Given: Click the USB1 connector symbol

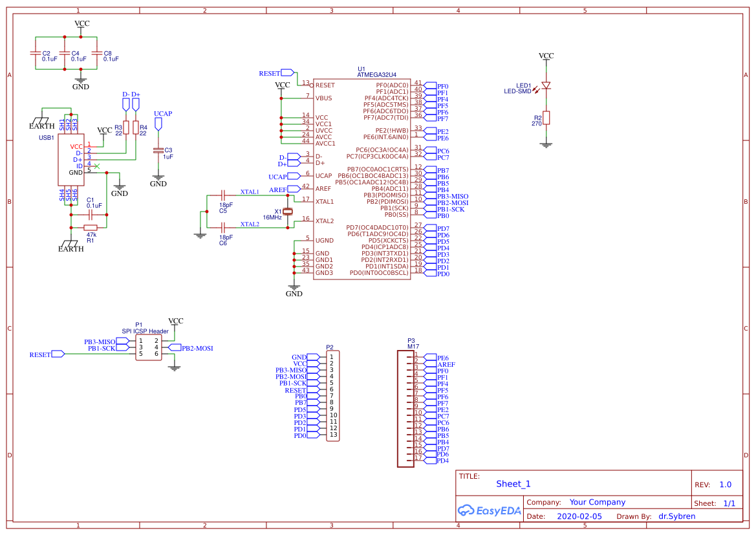Looking at the screenshot, I should click(72, 158).
